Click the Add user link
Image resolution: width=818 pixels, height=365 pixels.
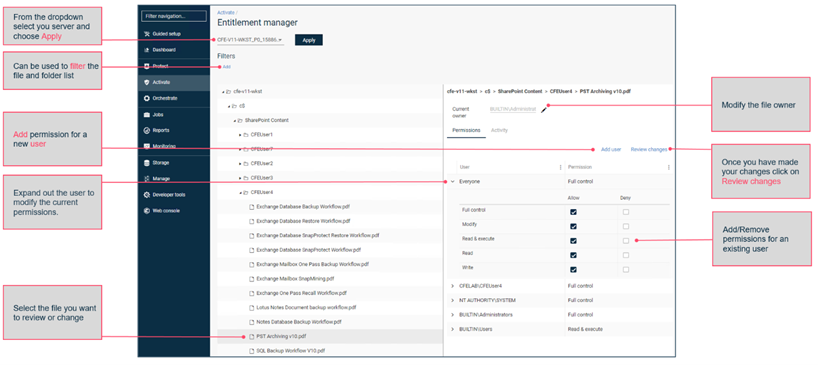pyautogui.click(x=611, y=149)
